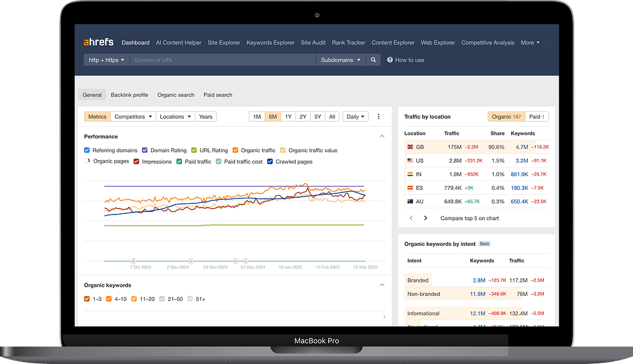Click Compare top 5 on chart

pyautogui.click(x=469, y=218)
